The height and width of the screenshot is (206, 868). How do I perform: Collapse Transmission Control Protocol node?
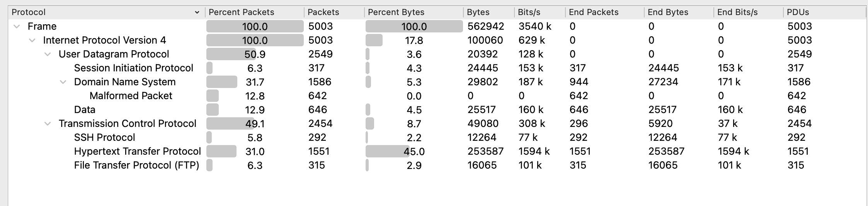click(48, 124)
